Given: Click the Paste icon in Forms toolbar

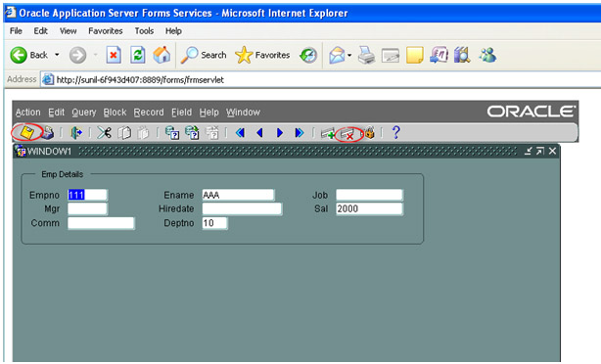Looking at the screenshot, I should point(143,133).
